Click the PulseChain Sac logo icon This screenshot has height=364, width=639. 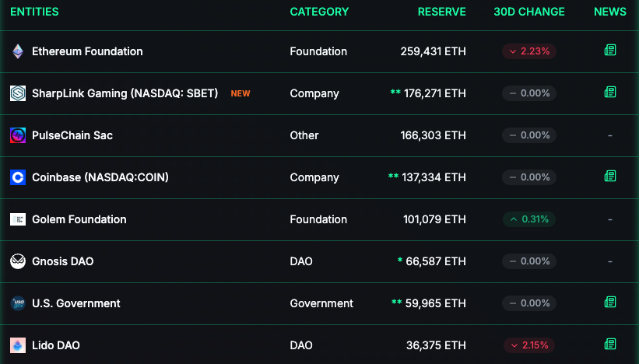pyautogui.click(x=17, y=135)
